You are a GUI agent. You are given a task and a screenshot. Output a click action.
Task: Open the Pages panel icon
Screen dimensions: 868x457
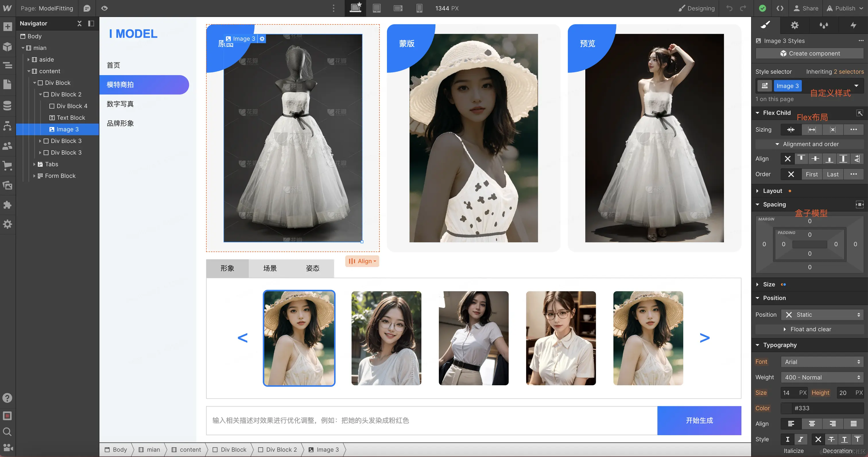click(x=7, y=84)
